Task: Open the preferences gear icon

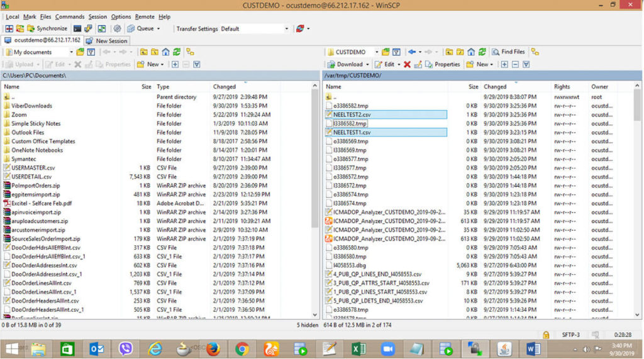Action: (117, 29)
